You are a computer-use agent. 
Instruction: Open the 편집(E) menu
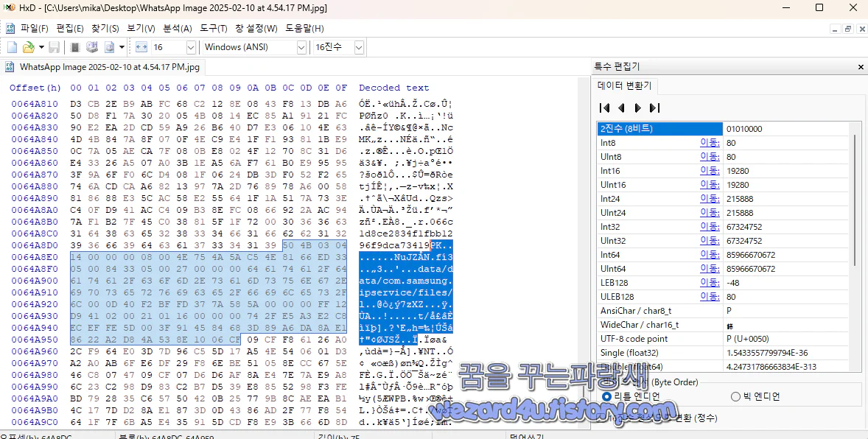tap(70, 28)
